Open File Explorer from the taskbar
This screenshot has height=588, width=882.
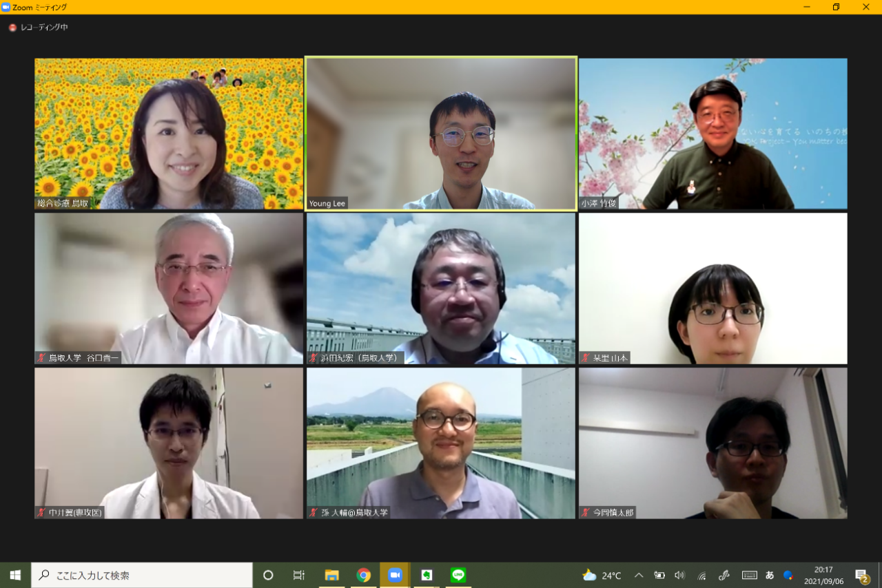click(332, 575)
